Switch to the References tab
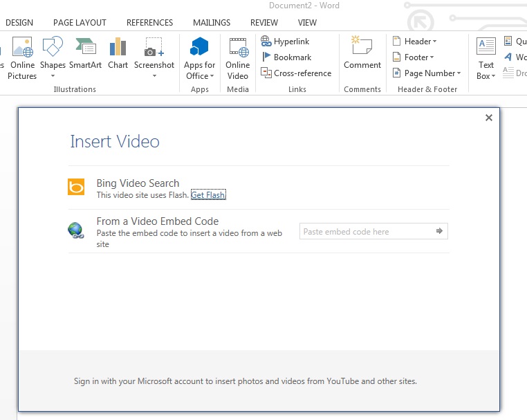Image resolution: width=527 pixels, height=420 pixels. [x=149, y=23]
